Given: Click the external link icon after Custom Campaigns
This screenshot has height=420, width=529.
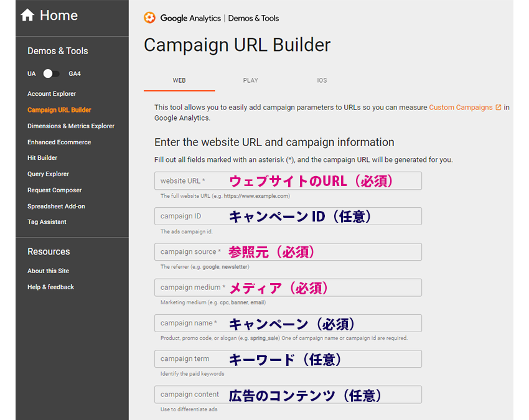Looking at the screenshot, I should [499, 107].
